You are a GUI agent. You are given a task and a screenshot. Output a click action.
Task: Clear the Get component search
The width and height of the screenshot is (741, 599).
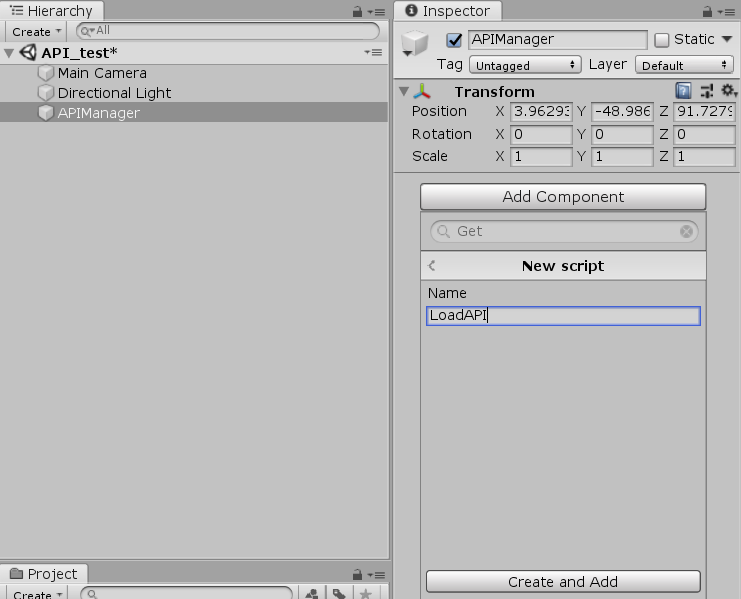tap(686, 231)
